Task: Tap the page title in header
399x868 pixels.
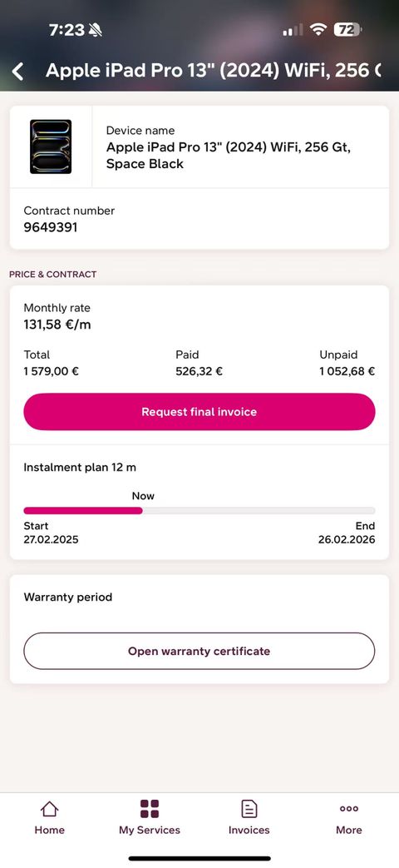Action: [214, 71]
